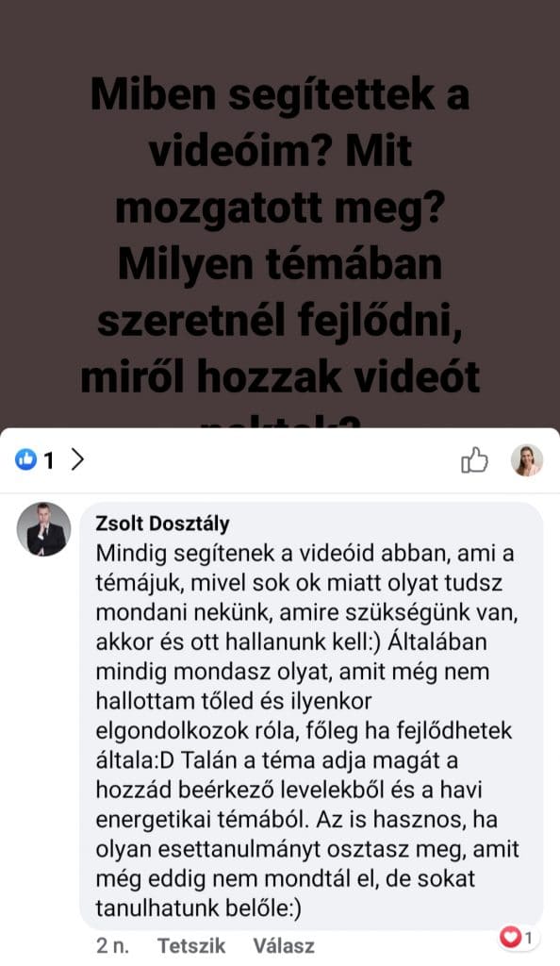Tap 'tanulhatunk belőle:)' at the comment's end
This screenshot has height=966, width=560.
198,908
